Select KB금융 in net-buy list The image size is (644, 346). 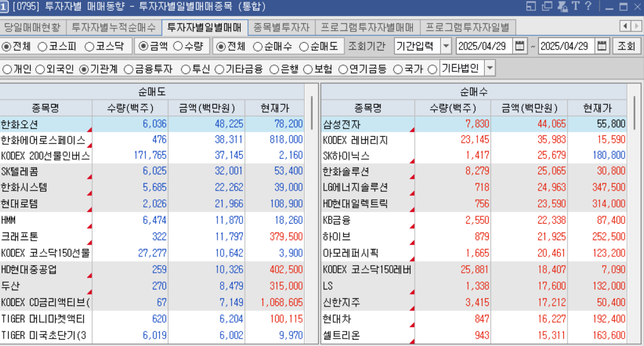point(474,220)
